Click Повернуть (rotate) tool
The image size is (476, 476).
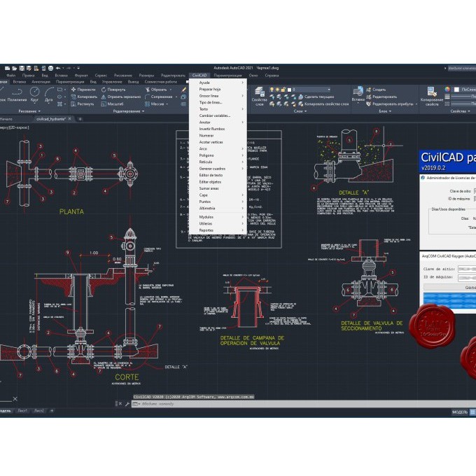click(x=113, y=90)
